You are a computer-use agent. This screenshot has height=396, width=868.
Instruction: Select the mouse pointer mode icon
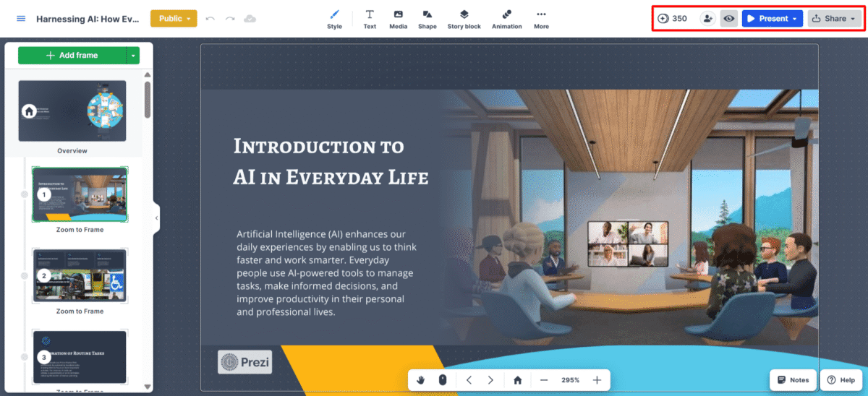coord(443,380)
